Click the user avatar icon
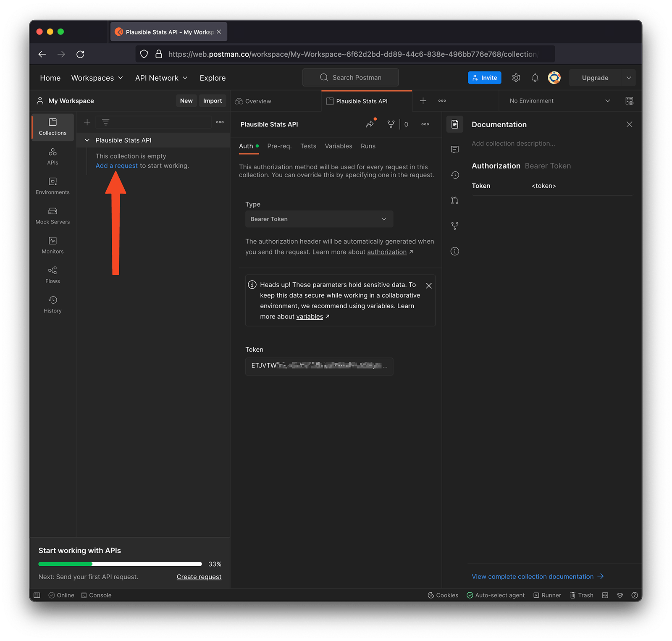 (554, 78)
